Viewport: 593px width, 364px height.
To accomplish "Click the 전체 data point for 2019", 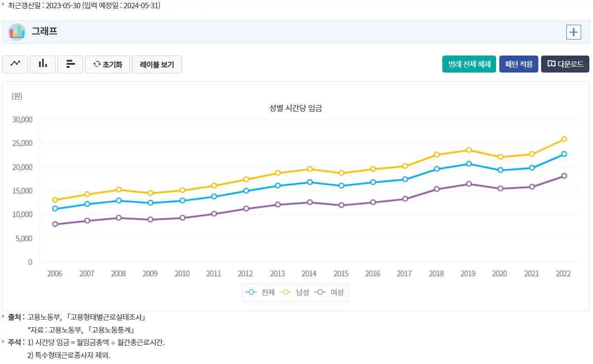I will click(469, 164).
